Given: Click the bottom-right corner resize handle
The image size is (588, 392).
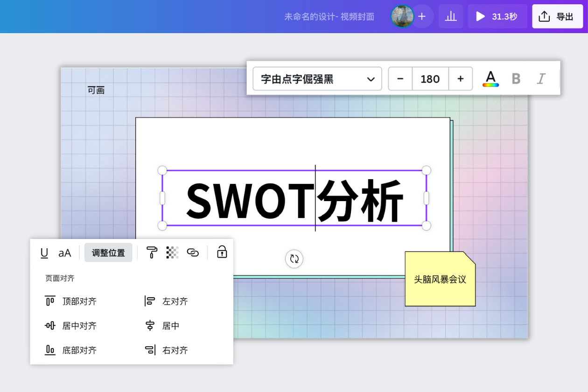Looking at the screenshot, I should coord(427,226).
